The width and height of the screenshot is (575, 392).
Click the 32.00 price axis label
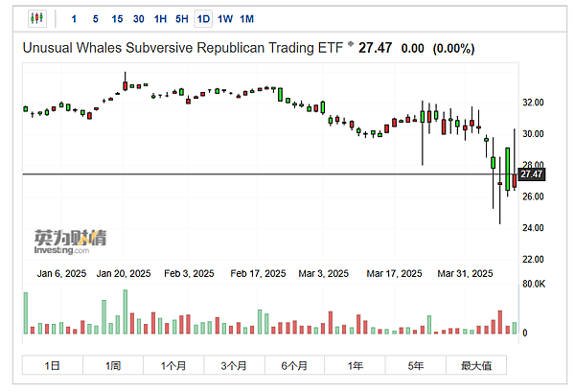click(533, 103)
